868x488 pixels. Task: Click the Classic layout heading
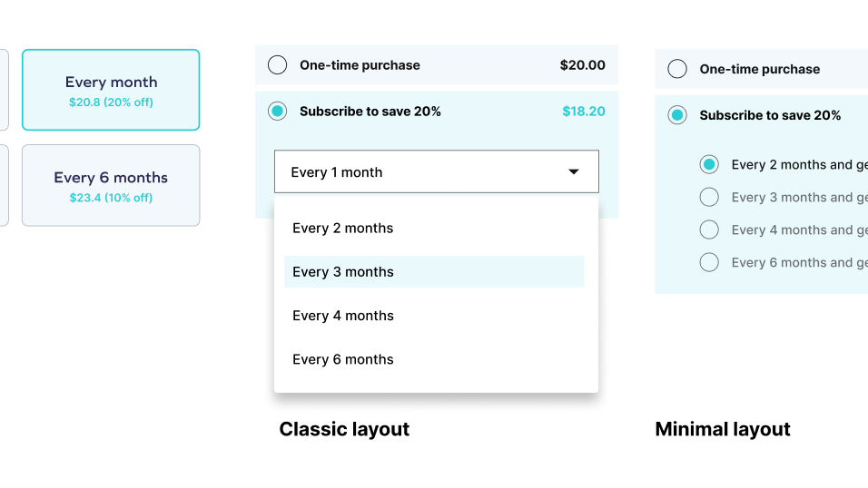[344, 429]
